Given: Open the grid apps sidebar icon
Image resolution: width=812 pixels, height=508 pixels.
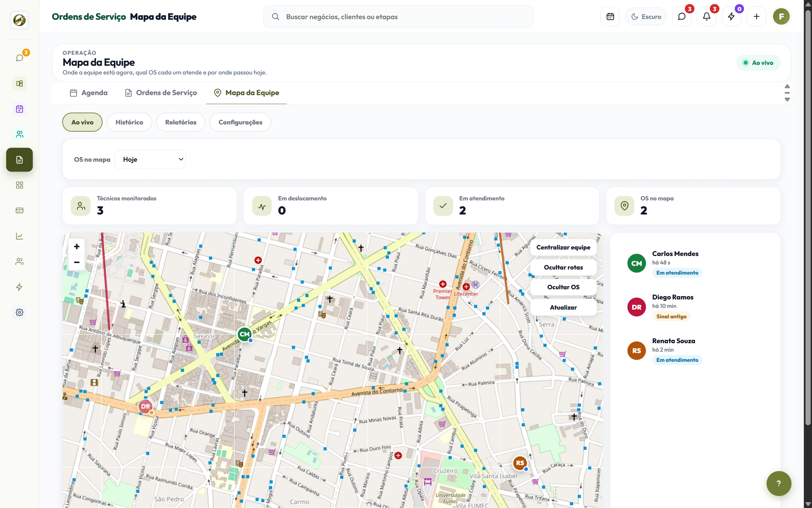Looking at the screenshot, I should click(x=19, y=185).
